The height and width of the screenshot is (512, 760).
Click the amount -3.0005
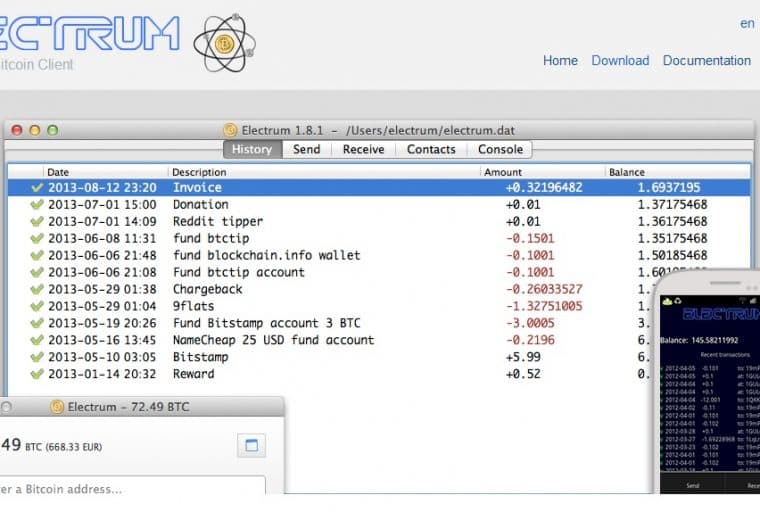click(x=530, y=323)
